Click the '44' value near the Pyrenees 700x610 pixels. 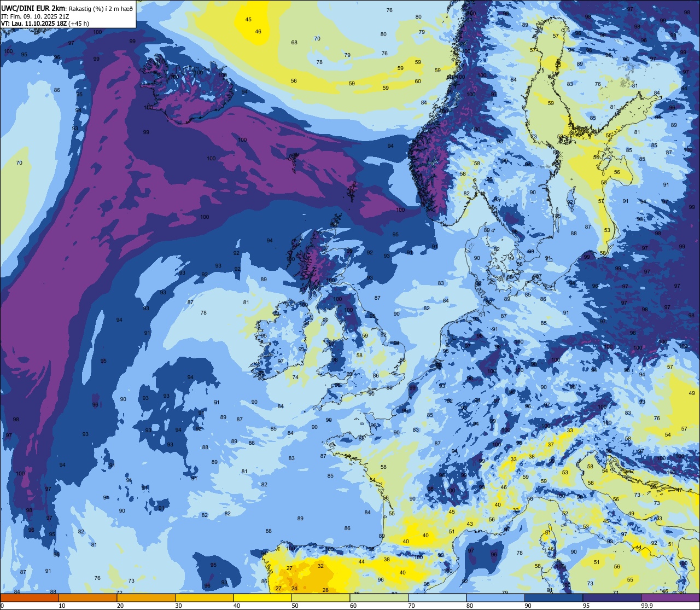[x=361, y=562]
